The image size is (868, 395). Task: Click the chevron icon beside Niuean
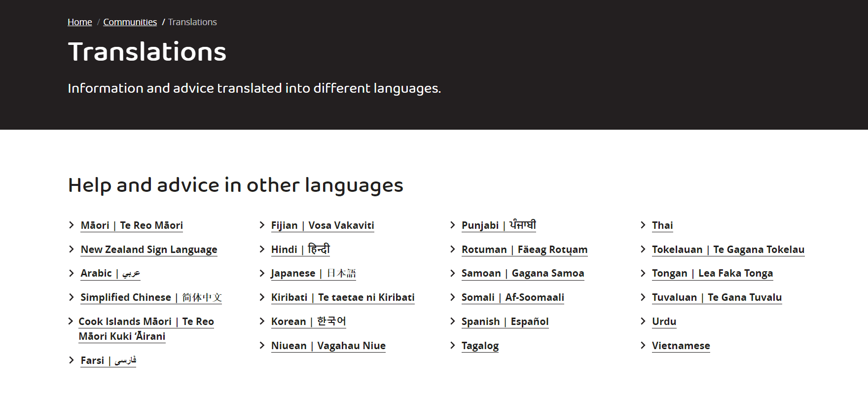click(x=262, y=345)
